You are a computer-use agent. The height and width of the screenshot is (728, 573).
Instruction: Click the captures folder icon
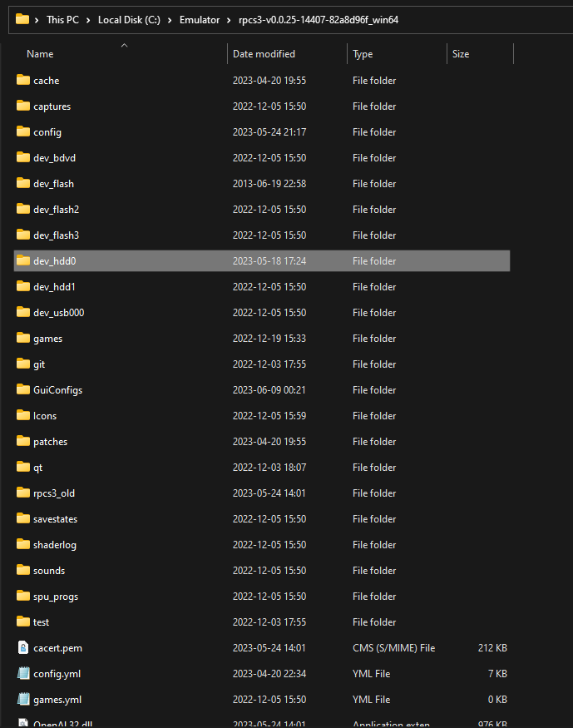(22, 106)
